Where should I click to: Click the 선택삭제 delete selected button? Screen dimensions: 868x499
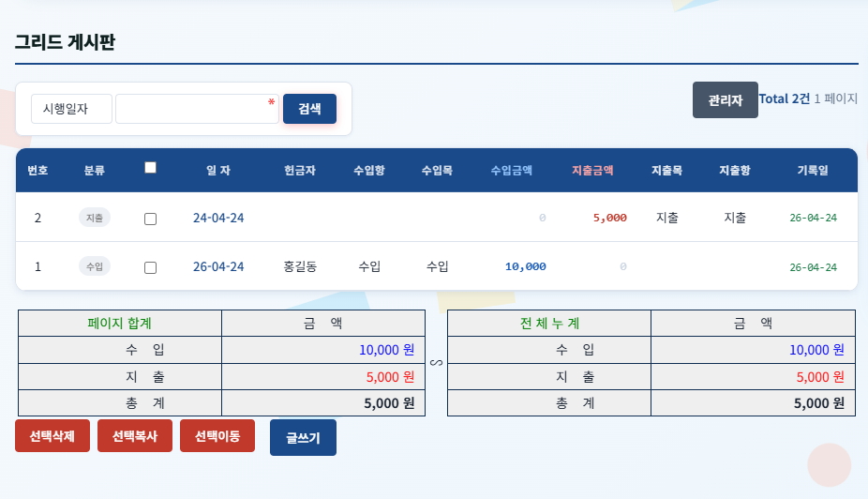tap(52, 436)
